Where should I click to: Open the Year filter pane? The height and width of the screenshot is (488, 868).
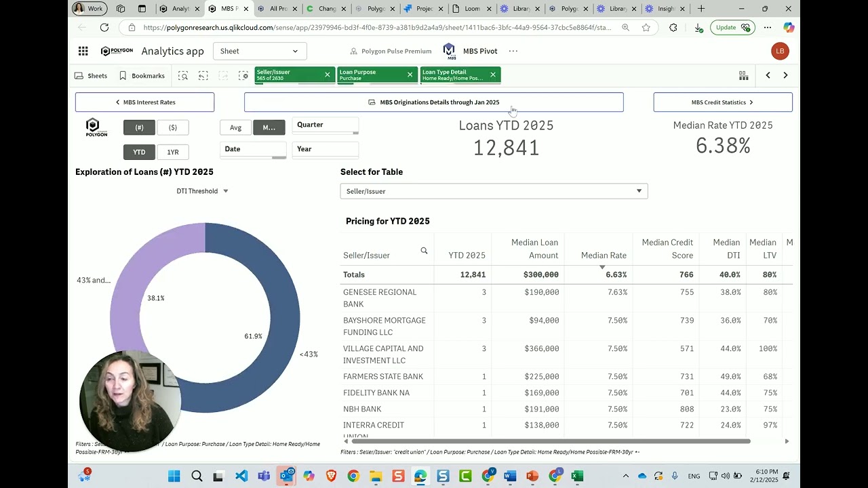[x=325, y=149]
